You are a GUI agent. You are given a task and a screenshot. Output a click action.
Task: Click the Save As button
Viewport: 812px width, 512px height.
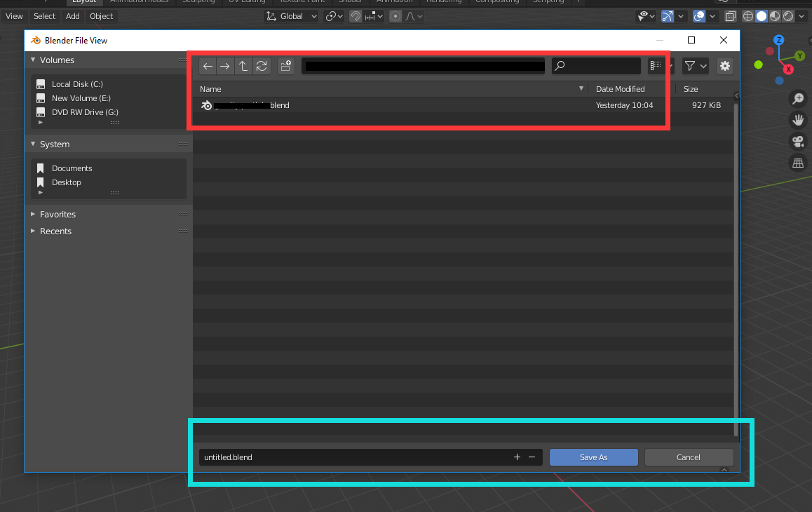[x=593, y=457]
